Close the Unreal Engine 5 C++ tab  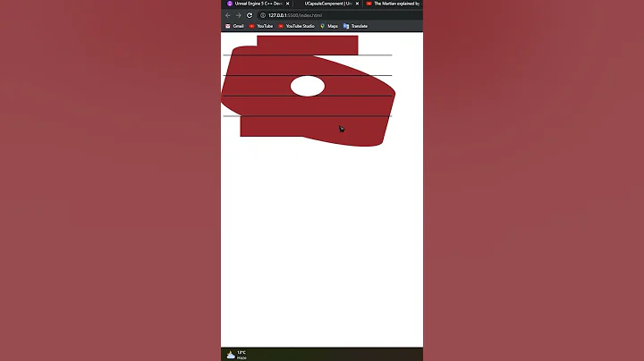pos(287,4)
